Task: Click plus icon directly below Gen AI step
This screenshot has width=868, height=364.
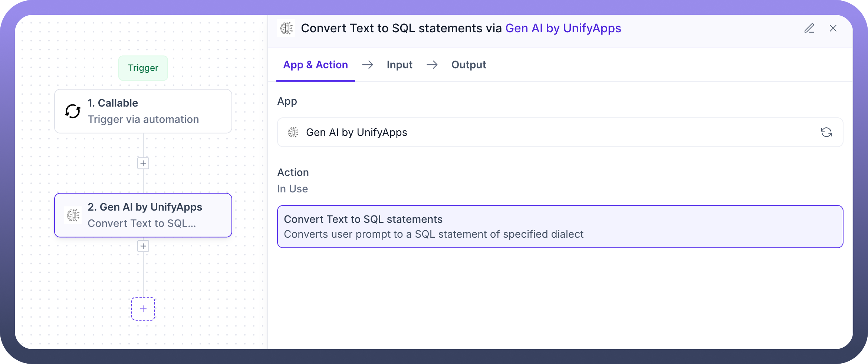Action: click(x=143, y=246)
